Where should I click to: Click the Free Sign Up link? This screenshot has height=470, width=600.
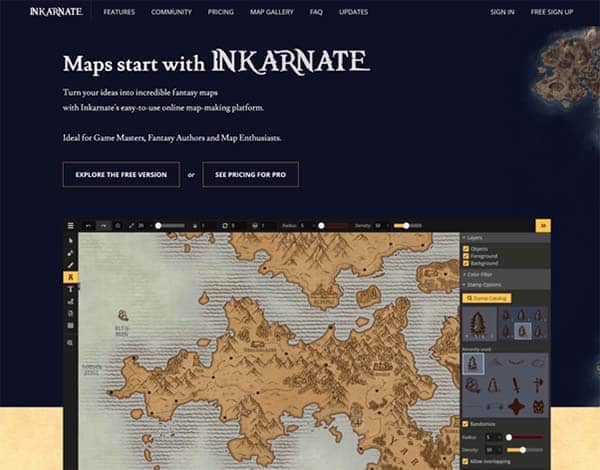[x=552, y=12]
